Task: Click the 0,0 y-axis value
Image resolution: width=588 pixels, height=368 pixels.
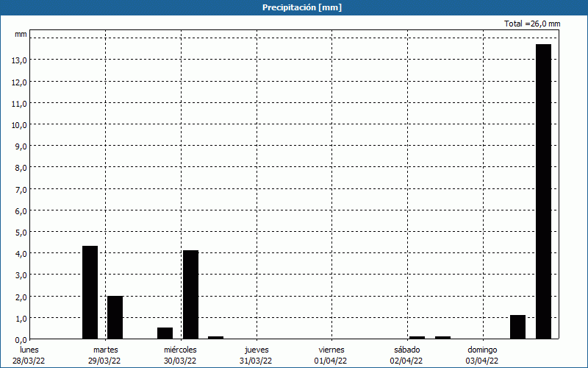Action: point(21,339)
